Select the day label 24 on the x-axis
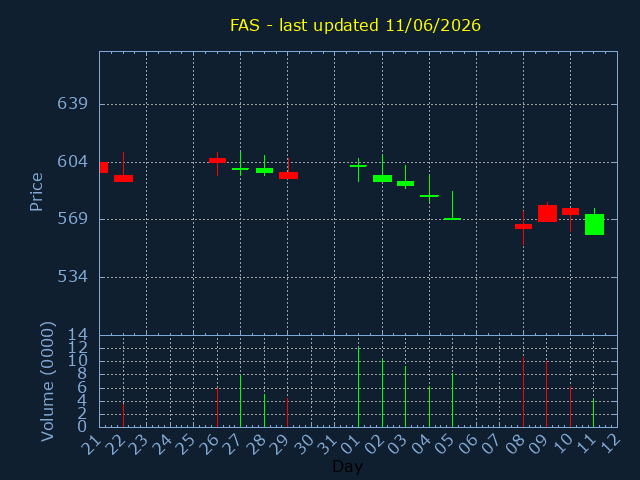The height and width of the screenshot is (480, 640). (x=162, y=444)
